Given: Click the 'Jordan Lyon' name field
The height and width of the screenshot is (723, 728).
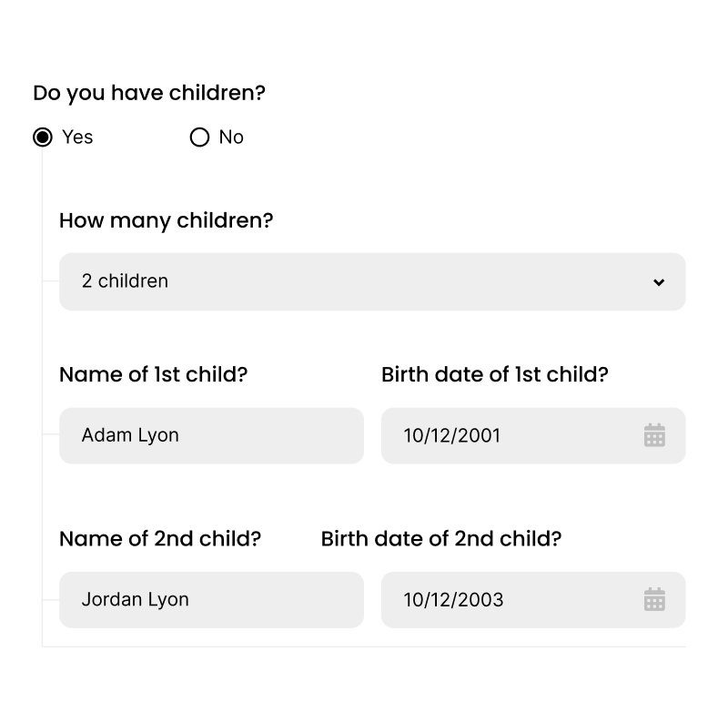Looking at the screenshot, I should [x=211, y=600].
